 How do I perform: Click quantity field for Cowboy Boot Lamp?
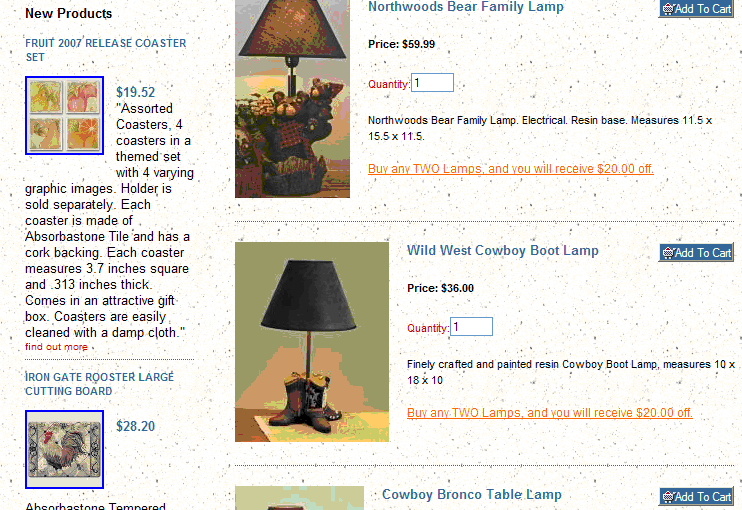pos(471,326)
